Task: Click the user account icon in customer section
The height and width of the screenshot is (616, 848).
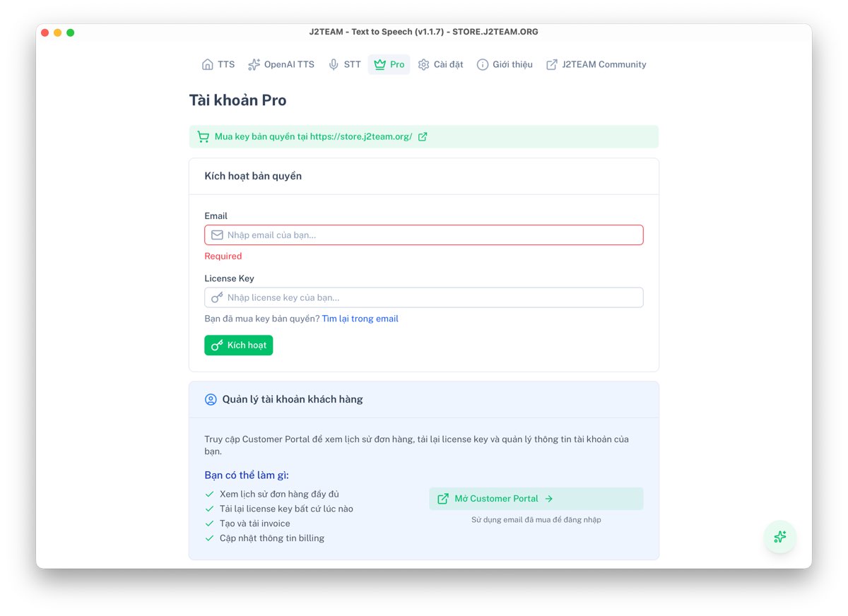Action: (x=211, y=399)
